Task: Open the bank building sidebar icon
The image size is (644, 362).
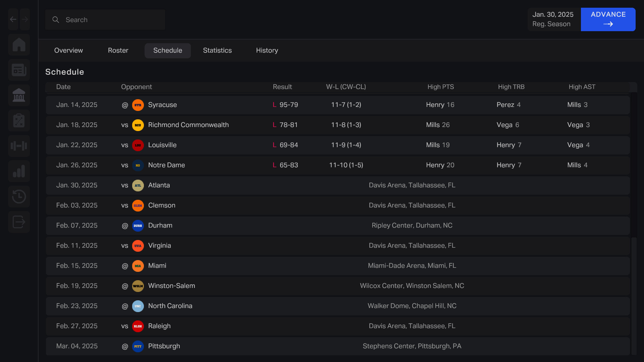Action: click(x=19, y=95)
